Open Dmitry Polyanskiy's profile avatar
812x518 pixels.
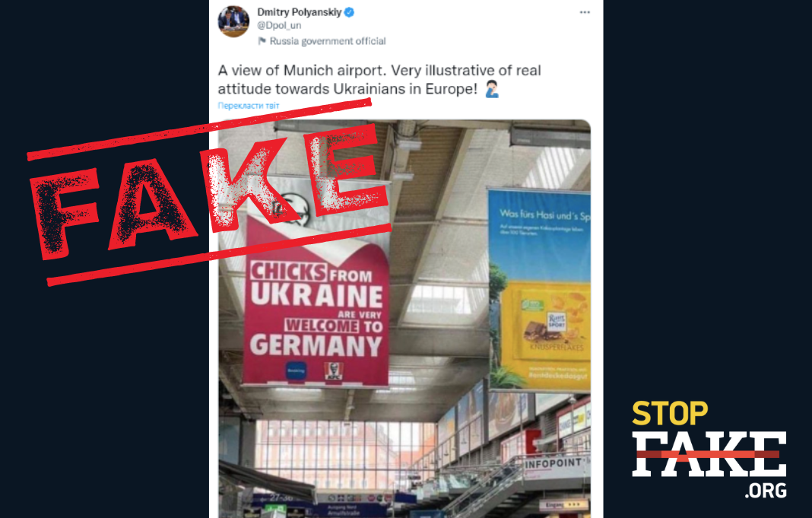(x=233, y=21)
